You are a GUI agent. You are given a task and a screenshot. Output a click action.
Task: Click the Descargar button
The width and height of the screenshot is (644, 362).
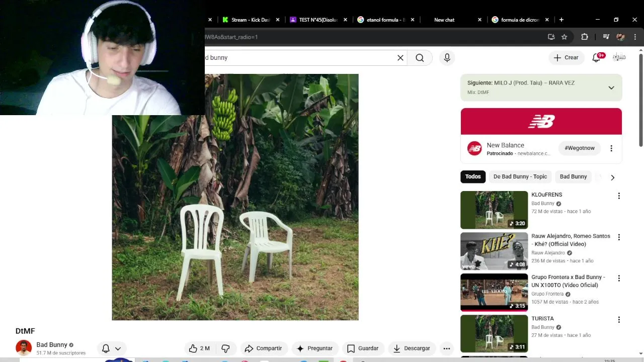(412, 348)
